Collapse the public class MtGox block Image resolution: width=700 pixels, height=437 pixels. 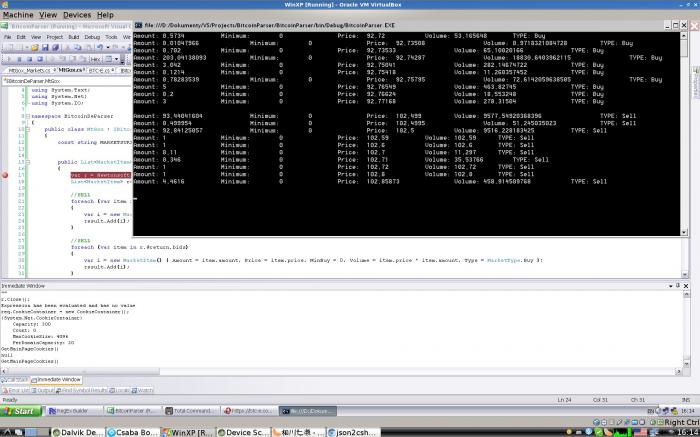28,129
